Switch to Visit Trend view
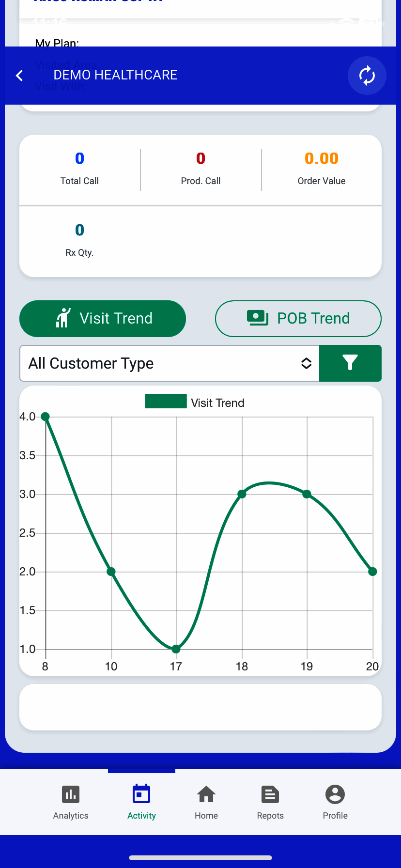Screen dimensions: 401x868 tap(103, 319)
